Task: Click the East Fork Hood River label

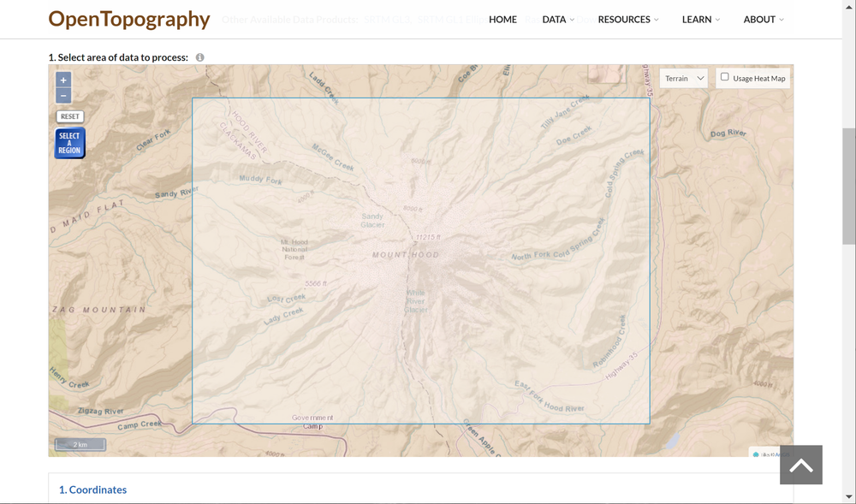Action: [x=550, y=397]
